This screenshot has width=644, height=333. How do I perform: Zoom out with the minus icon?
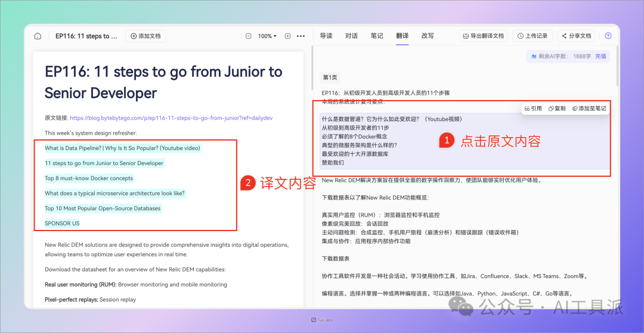coord(249,36)
